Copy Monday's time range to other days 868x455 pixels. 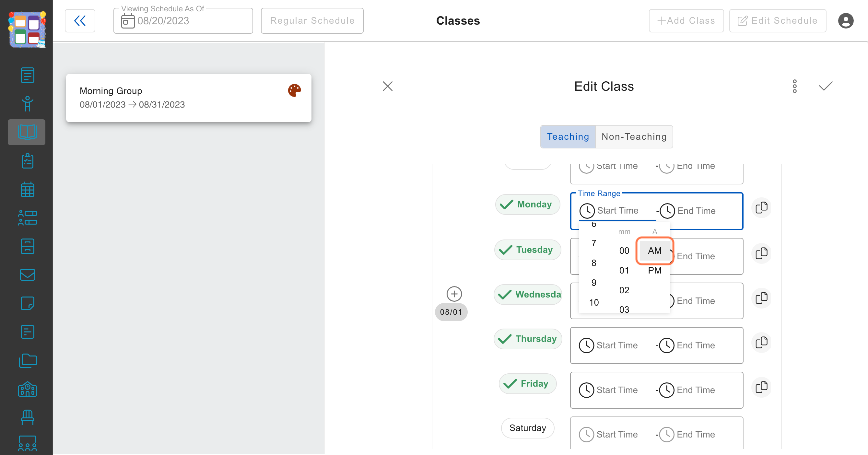(x=761, y=208)
